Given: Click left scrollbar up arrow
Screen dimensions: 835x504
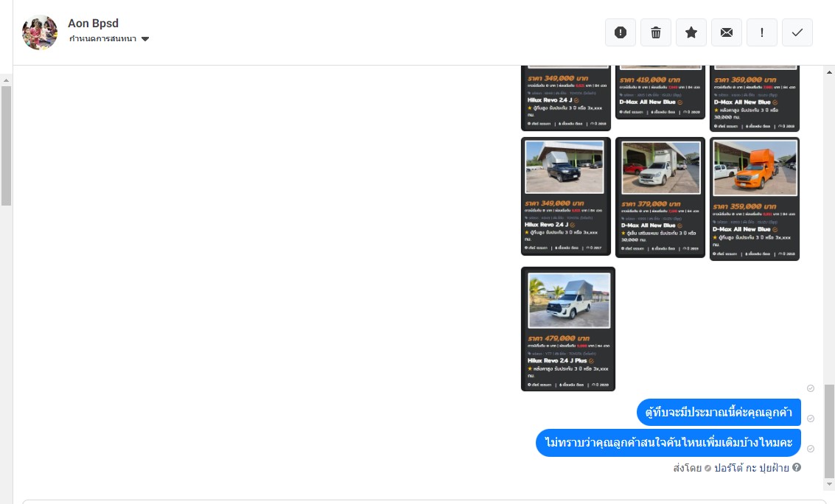Looking at the screenshot, I should 6,80.
